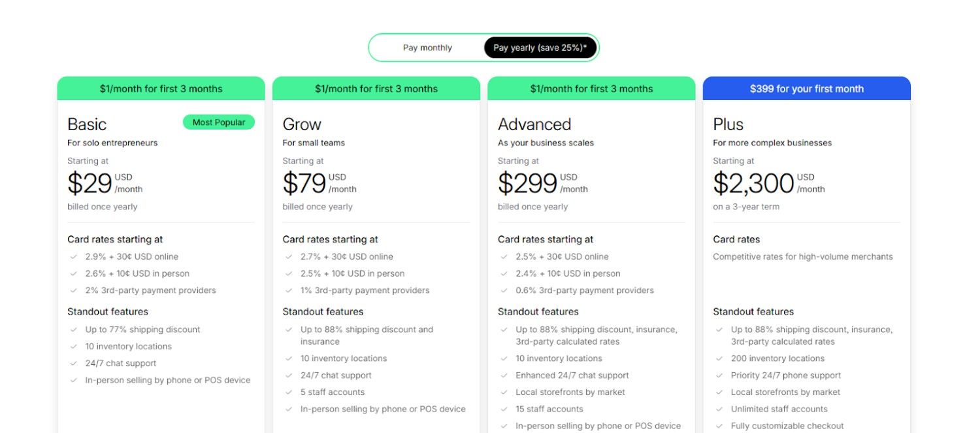The image size is (980, 433).
Task: Click the checkmark next to 'Fully customizable checkout'
Action: [x=719, y=426]
